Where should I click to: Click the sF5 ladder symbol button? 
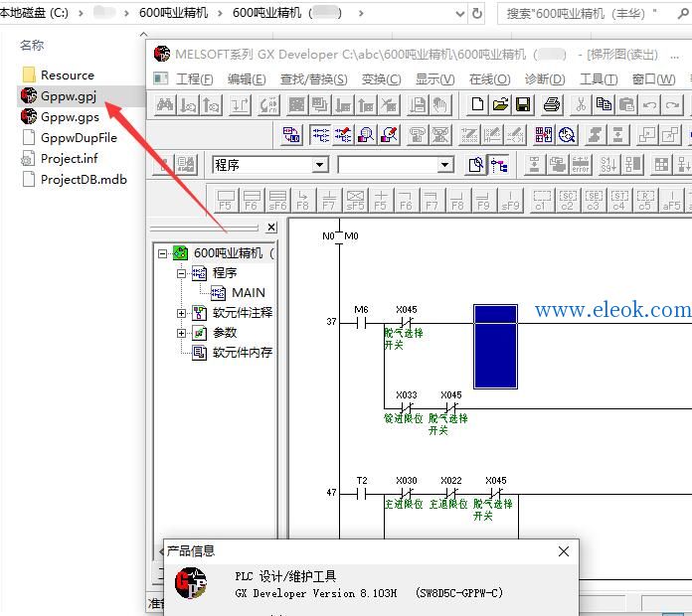coord(355,200)
